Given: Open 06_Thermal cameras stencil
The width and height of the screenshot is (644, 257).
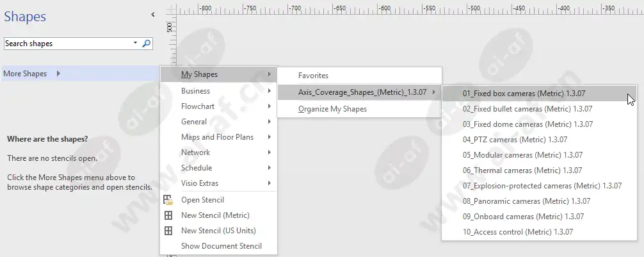Looking at the screenshot, I should tap(539, 170).
